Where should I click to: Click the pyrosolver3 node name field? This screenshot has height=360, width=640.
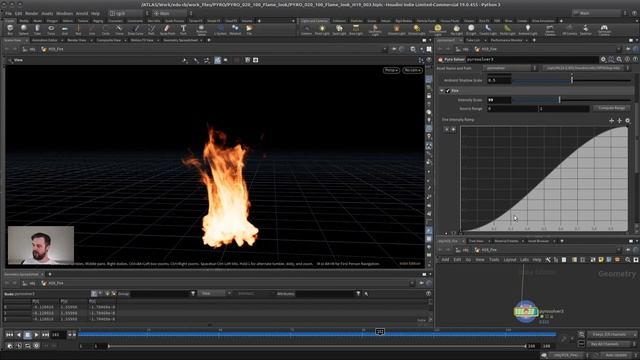532,60
